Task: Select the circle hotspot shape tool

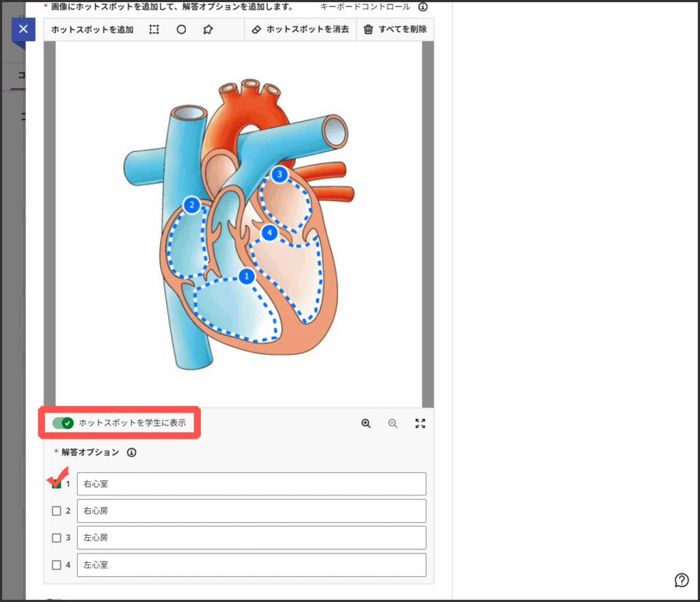Action: point(181,30)
